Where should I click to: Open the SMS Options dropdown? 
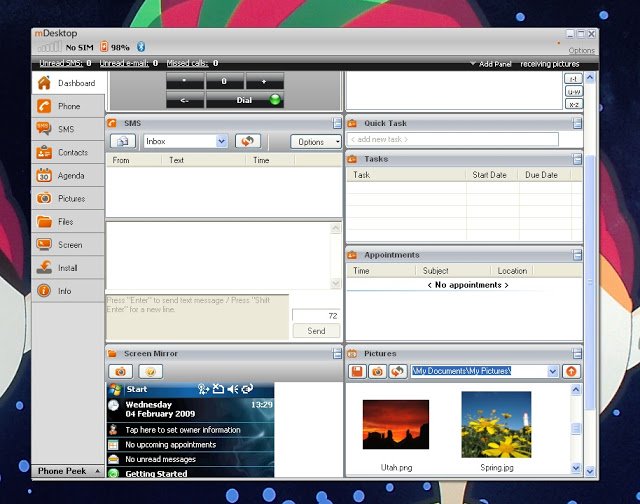coord(316,142)
